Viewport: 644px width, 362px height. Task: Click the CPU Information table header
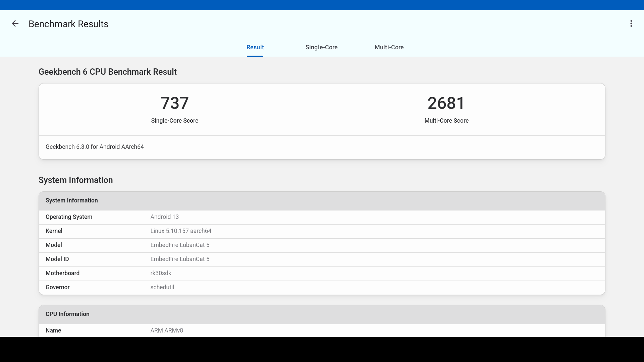coord(322,314)
